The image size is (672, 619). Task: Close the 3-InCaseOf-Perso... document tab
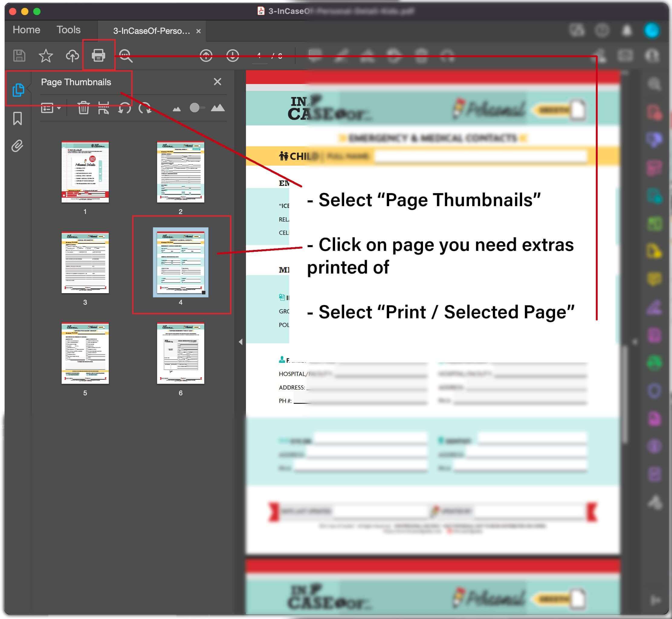click(199, 31)
